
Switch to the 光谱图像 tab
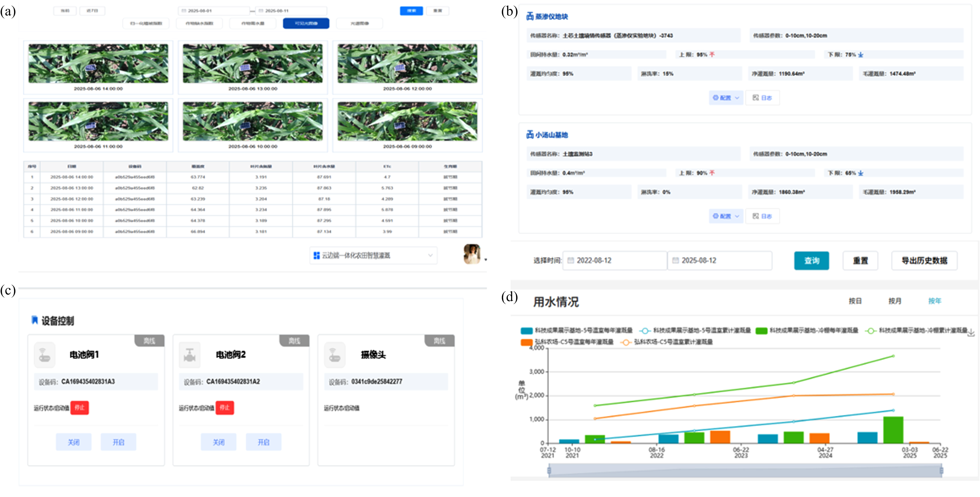click(x=359, y=24)
